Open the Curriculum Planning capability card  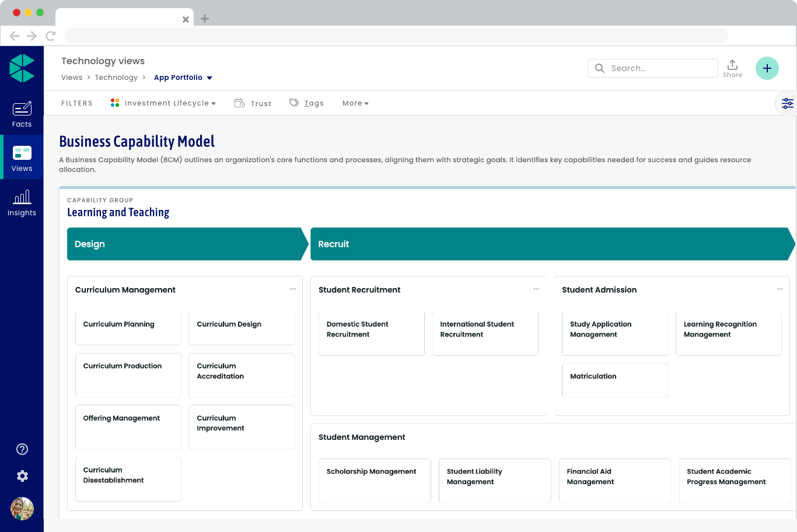[128, 328]
